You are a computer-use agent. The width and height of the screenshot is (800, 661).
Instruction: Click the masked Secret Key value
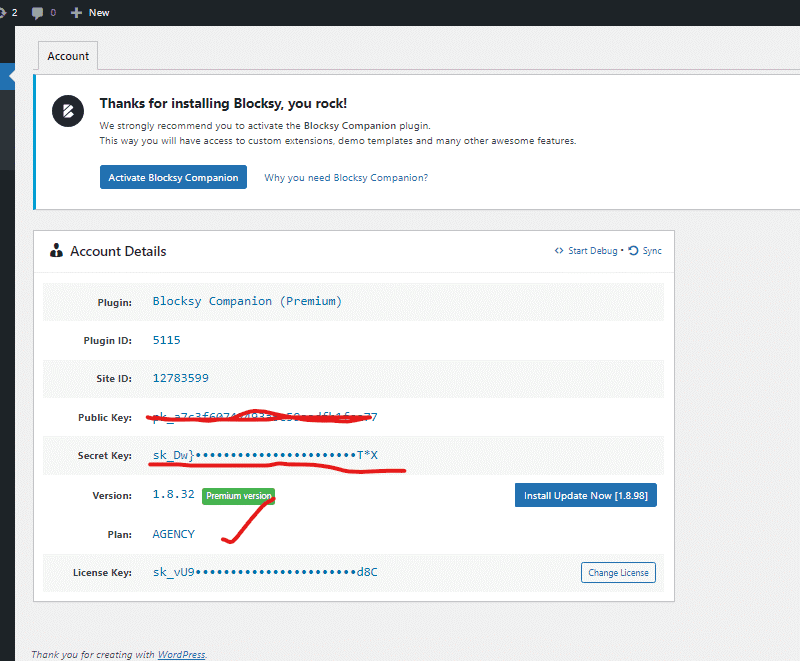[265, 455]
